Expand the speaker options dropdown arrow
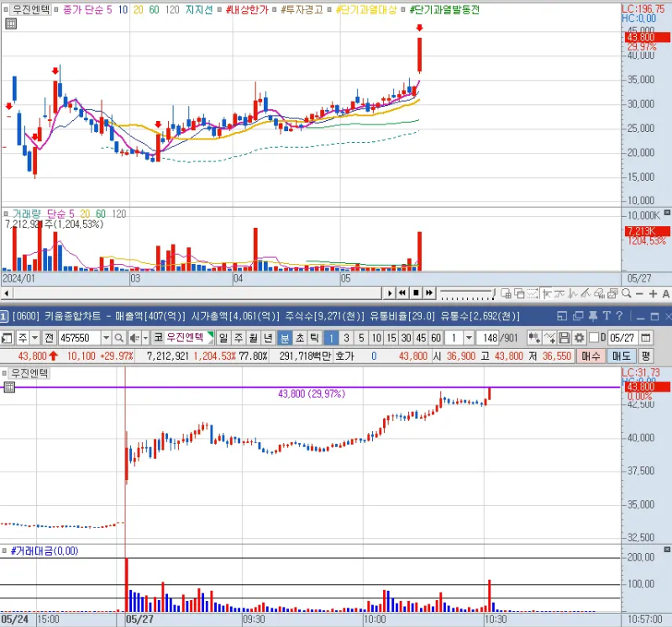 pyautogui.click(x=145, y=338)
